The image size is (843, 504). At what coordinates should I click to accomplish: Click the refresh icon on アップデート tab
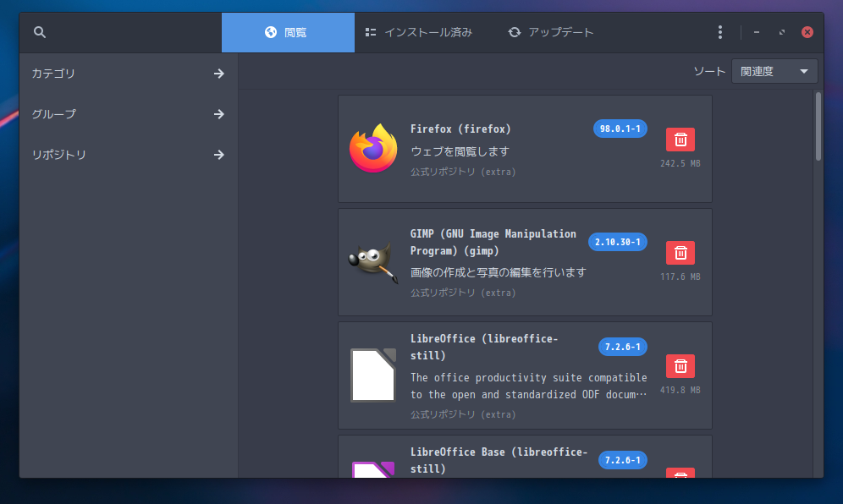click(x=515, y=32)
